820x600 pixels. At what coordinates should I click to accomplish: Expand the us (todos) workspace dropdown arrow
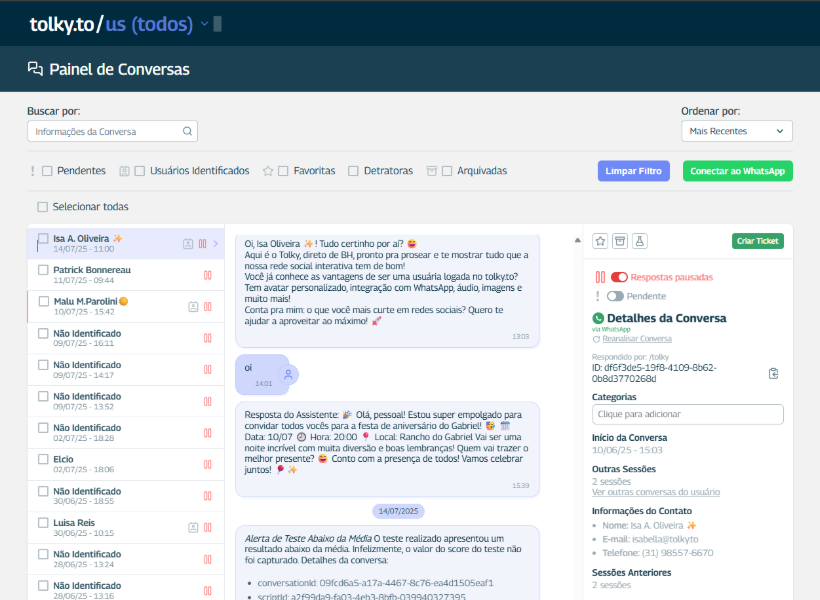pyautogui.click(x=204, y=24)
